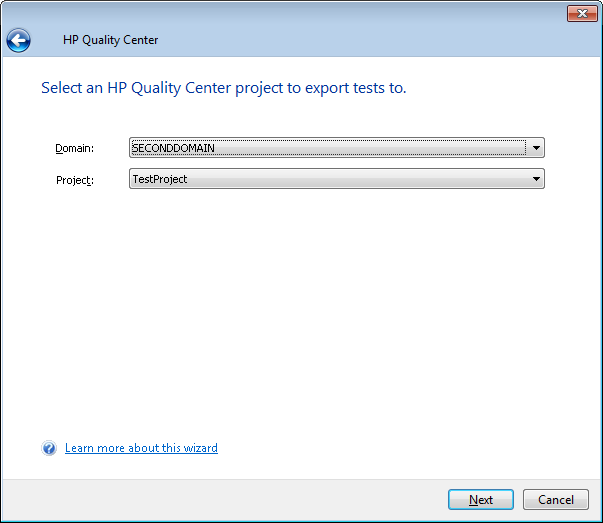Open the 'Learn more about this wizard' link
603x523 pixels.
tap(141, 448)
